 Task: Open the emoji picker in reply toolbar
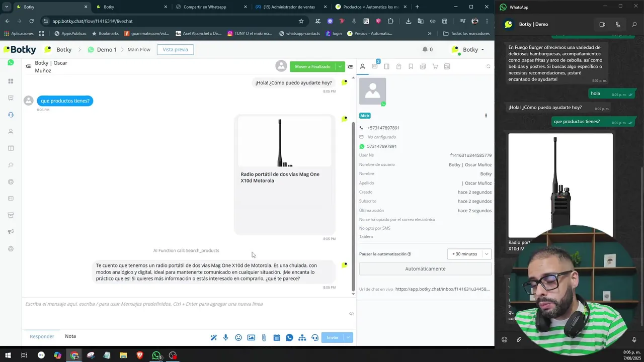pos(238,337)
